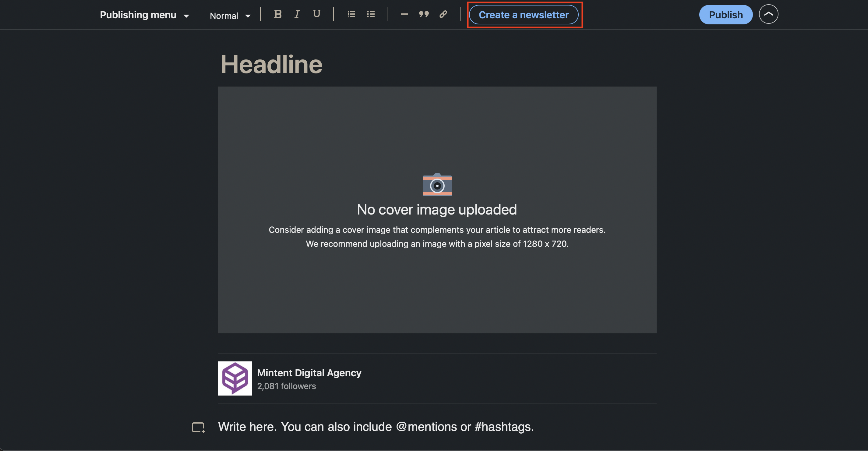Apply block quote formatting
The height and width of the screenshot is (451, 868).
click(424, 14)
